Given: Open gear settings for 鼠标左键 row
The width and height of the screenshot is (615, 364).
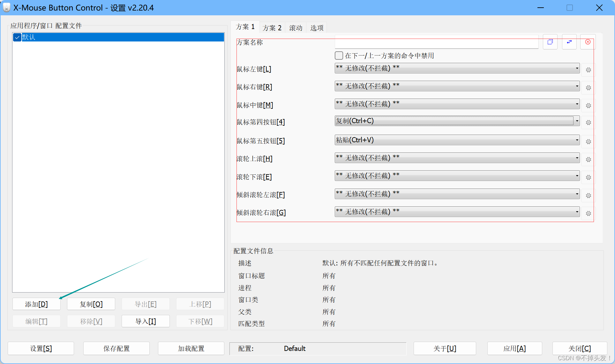Looking at the screenshot, I should [588, 70].
